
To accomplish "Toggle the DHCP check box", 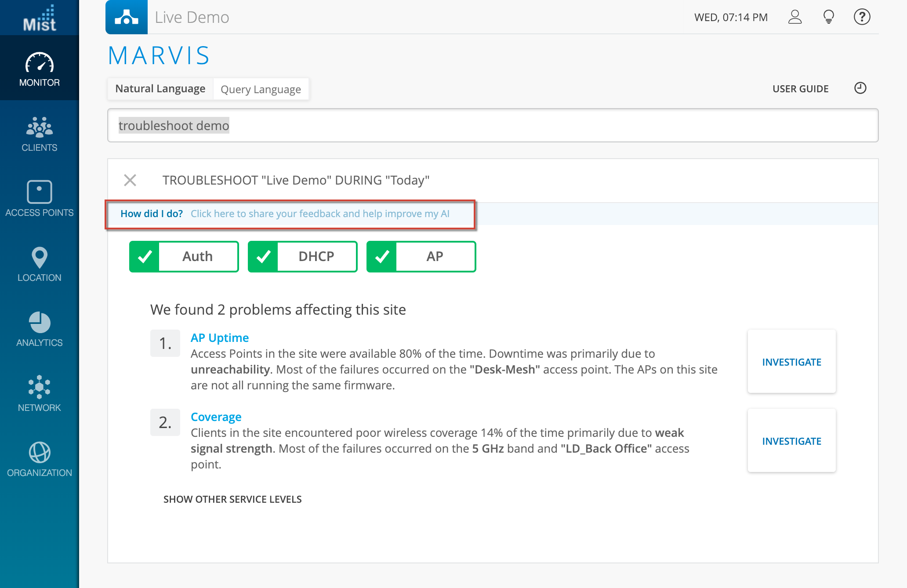I will [263, 257].
